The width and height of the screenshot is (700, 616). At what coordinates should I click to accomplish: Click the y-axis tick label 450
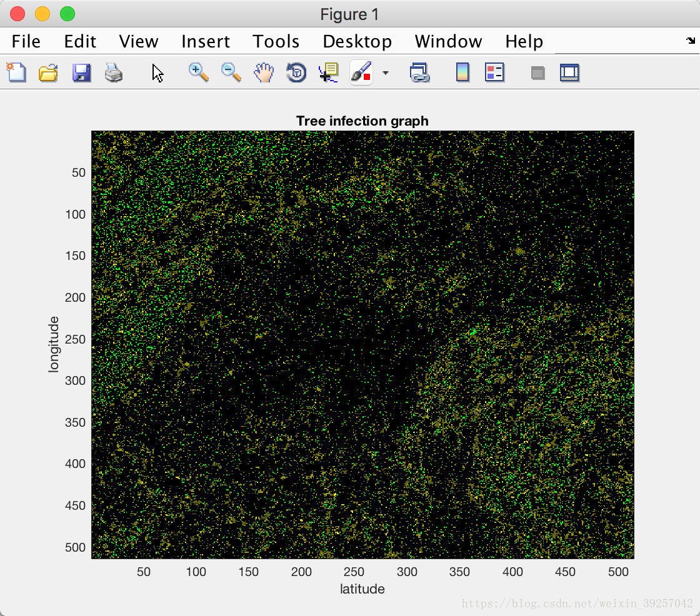(x=75, y=506)
